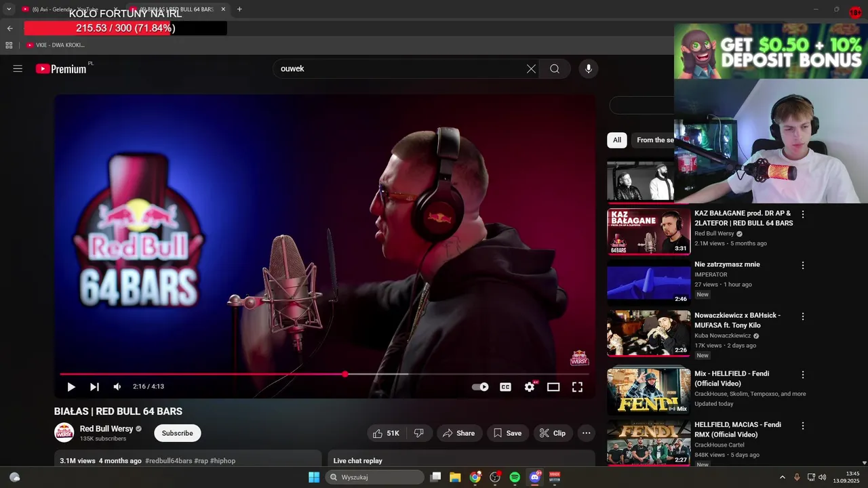Open File Explorer from taskbar
The image size is (868, 488).
coord(455,477)
